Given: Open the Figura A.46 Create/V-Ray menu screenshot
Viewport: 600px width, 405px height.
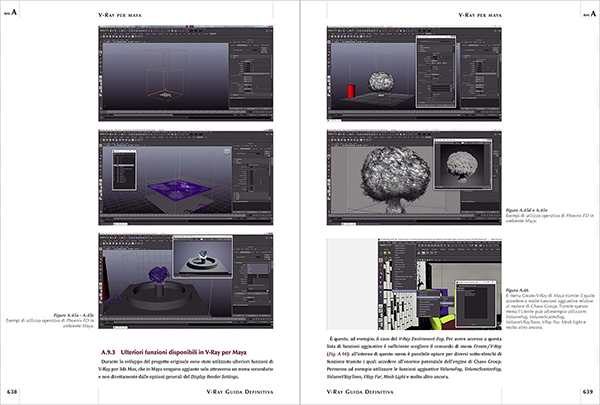Looking at the screenshot, I should (x=440, y=284).
